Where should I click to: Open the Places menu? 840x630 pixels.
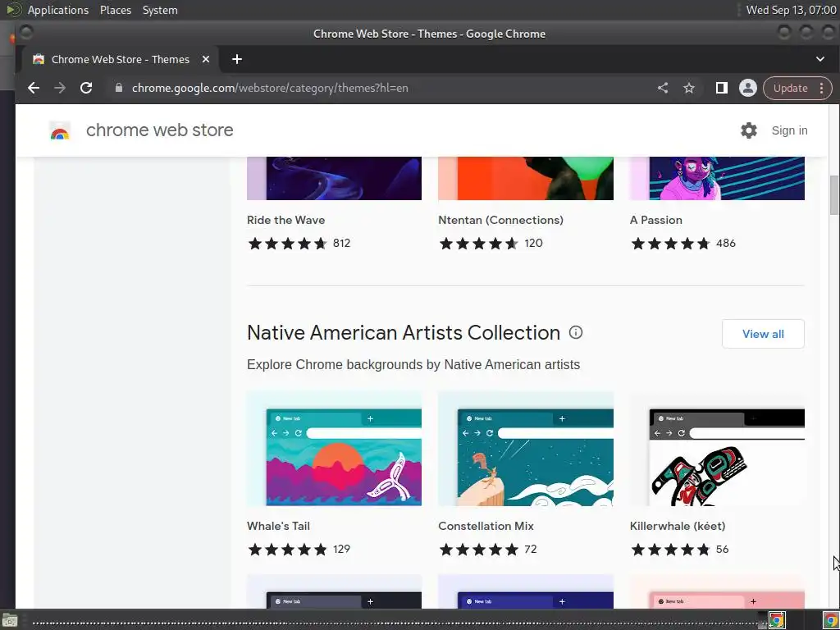pyautogui.click(x=115, y=10)
